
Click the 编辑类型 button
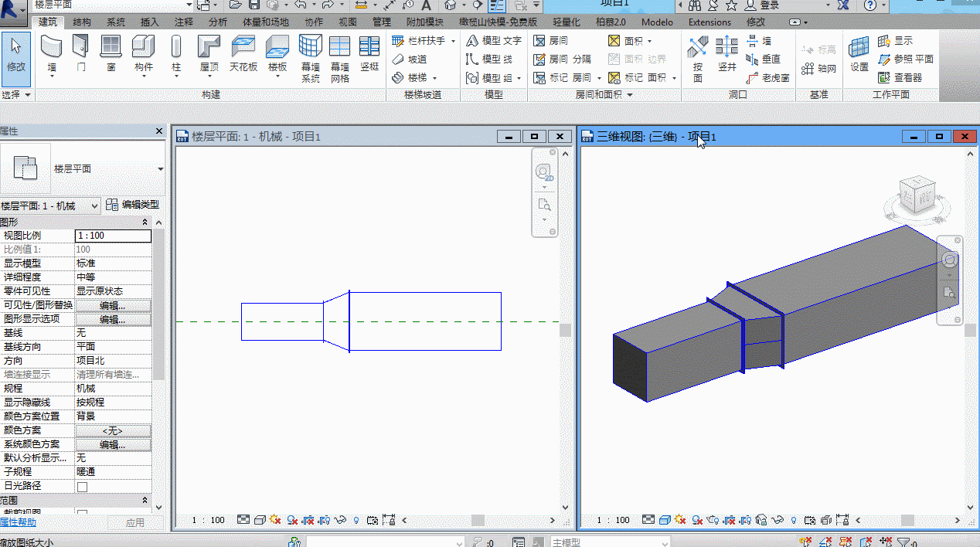(x=133, y=205)
